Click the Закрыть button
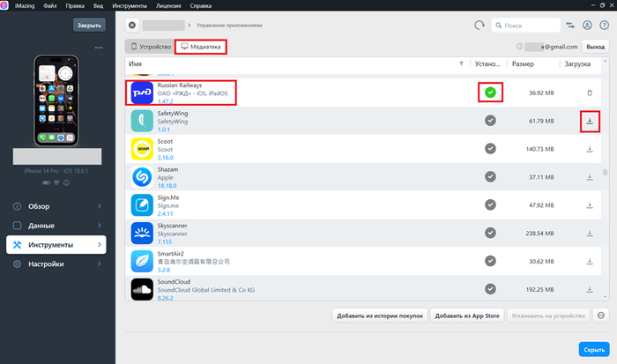 89,26
